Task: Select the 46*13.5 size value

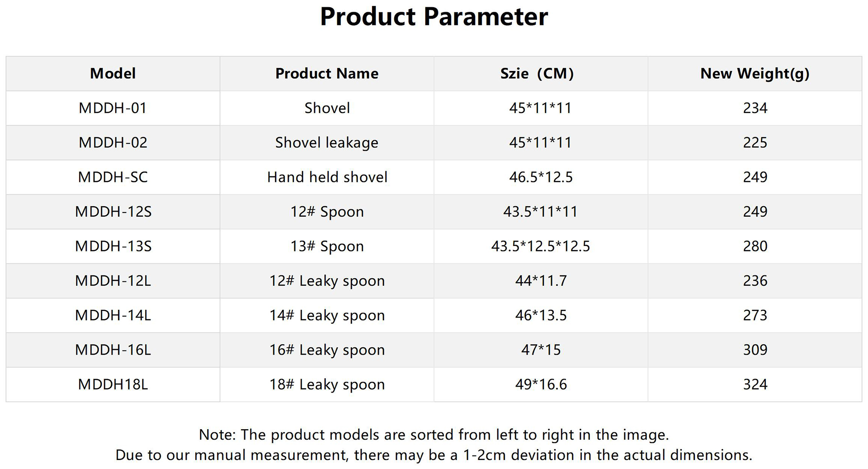Action: tap(541, 315)
